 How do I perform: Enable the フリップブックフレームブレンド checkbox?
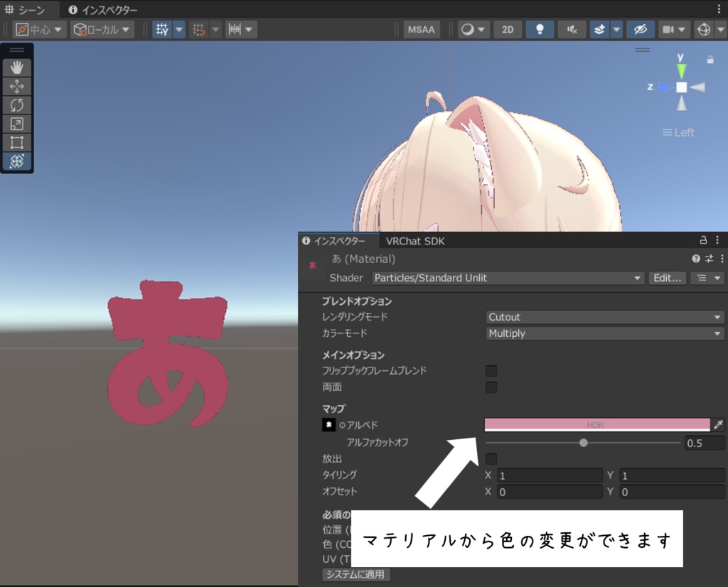(x=491, y=370)
